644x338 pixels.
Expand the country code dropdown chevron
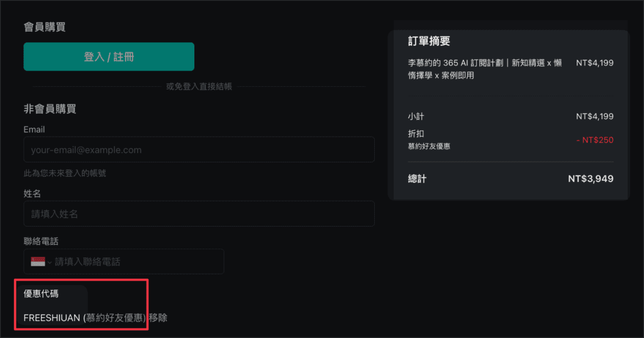pyautogui.click(x=50, y=262)
